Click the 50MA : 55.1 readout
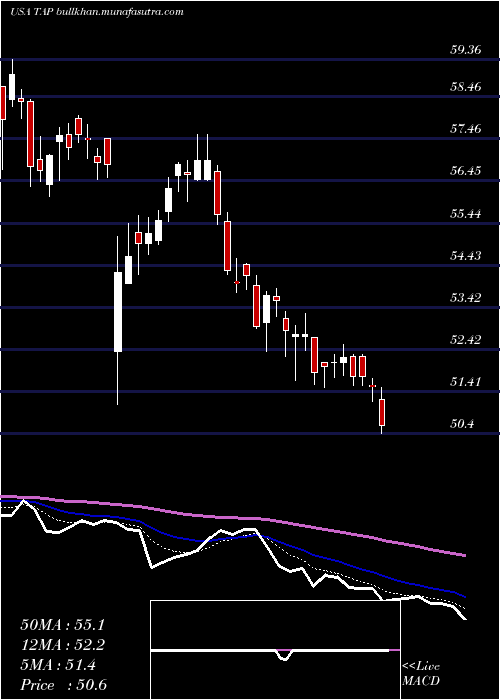Image resolution: width=500 pixels, height=700 pixels. click(x=64, y=625)
